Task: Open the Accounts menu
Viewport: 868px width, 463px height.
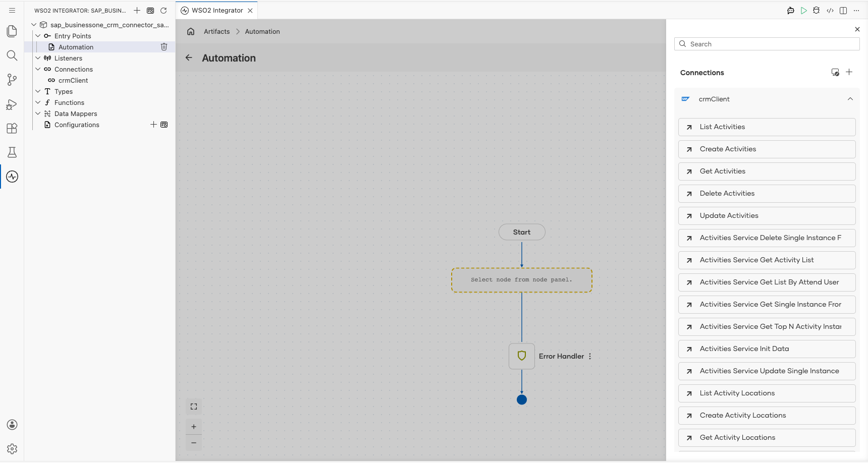Action: (x=12, y=425)
